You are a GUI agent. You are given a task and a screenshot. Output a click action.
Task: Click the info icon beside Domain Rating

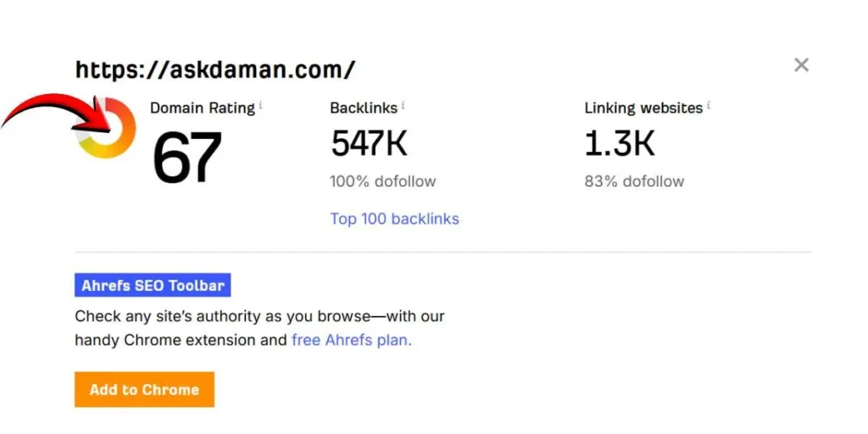click(260, 105)
